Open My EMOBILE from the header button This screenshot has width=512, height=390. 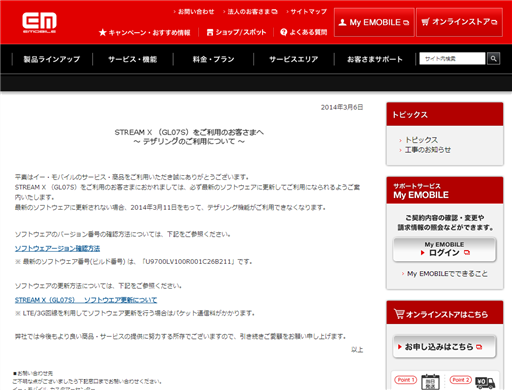tap(374, 22)
